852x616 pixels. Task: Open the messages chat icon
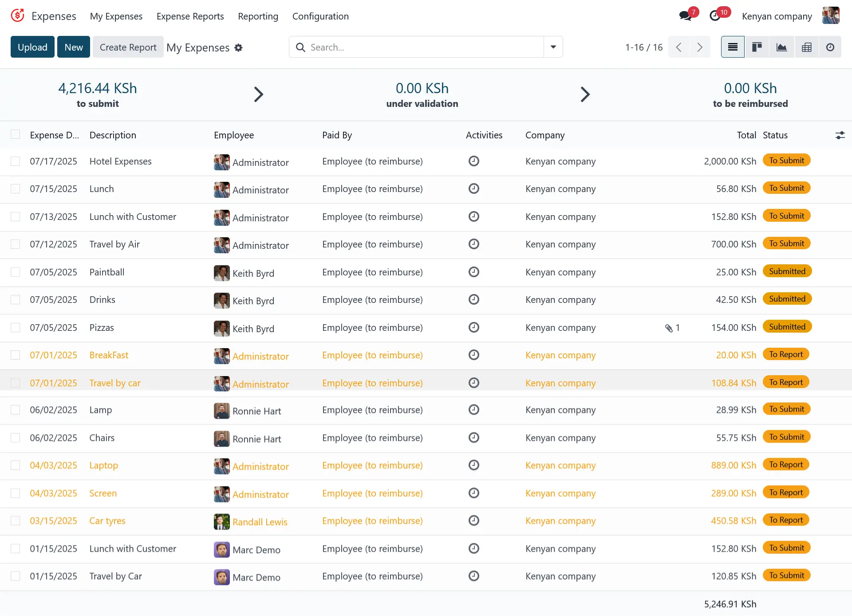click(x=685, y=16)
